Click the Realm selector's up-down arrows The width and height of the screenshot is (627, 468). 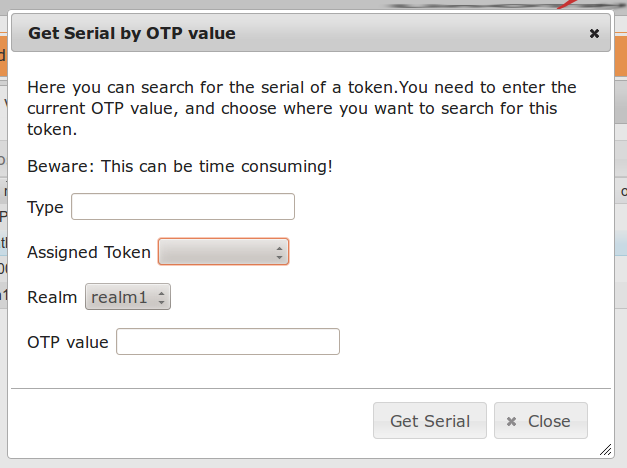163,297
